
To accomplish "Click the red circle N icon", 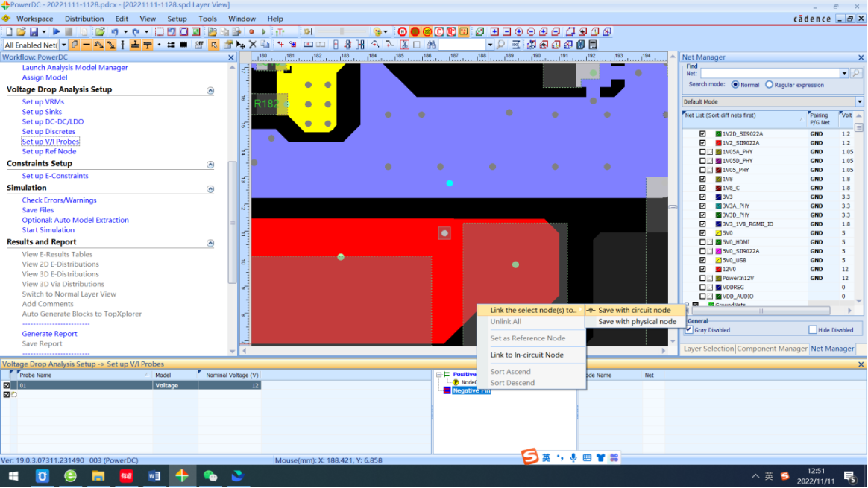I will pos(403,31).
